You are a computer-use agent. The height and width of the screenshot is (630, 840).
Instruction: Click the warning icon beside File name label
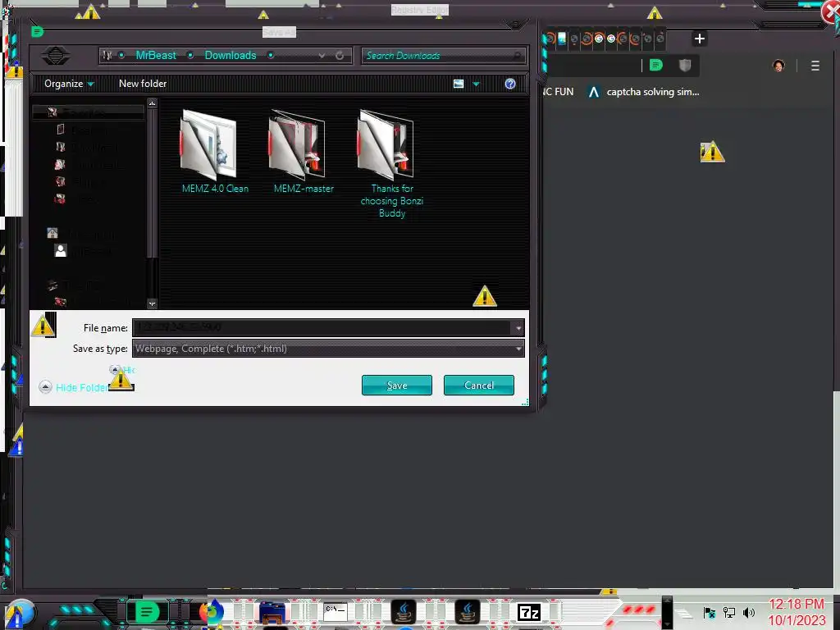(43, 325)
